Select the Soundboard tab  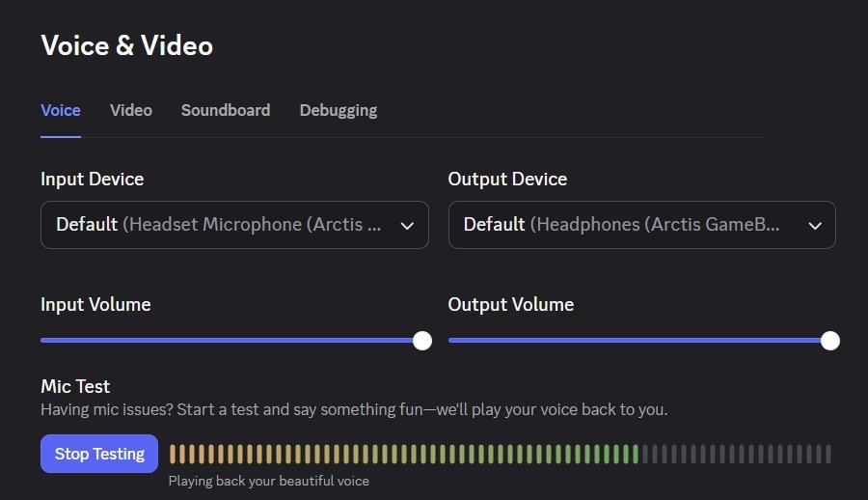point(226,110)
